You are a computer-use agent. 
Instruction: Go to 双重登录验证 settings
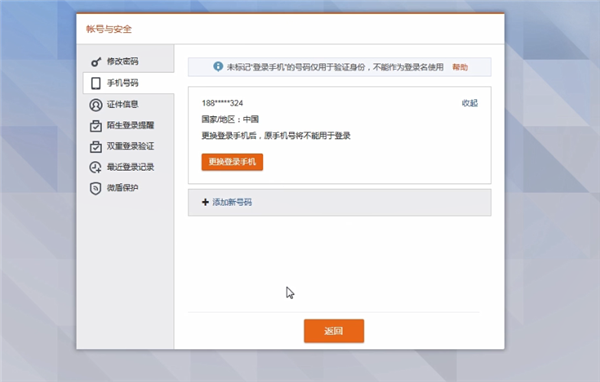129,147
